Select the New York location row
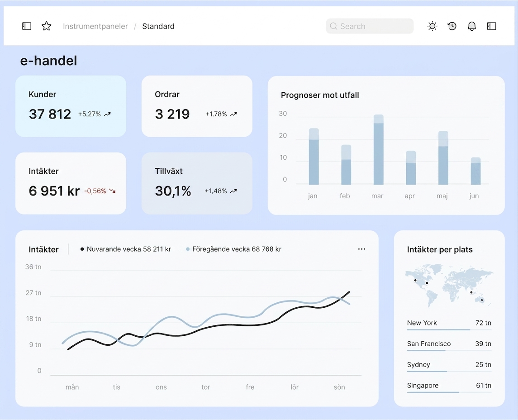Image resolution: width=518 pixels, height=420 pixels. click(x=449, y=324)
